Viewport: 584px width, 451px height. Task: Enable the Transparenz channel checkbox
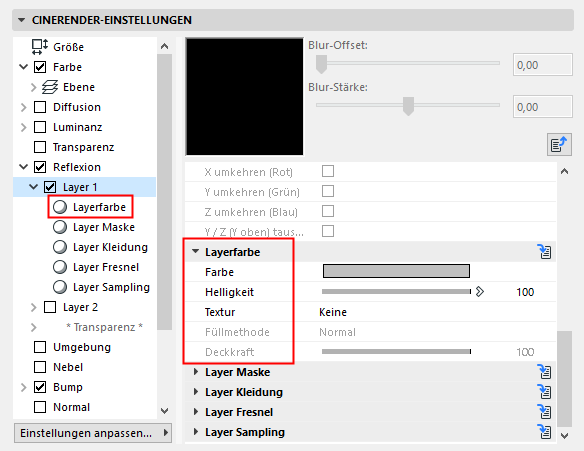40,147
